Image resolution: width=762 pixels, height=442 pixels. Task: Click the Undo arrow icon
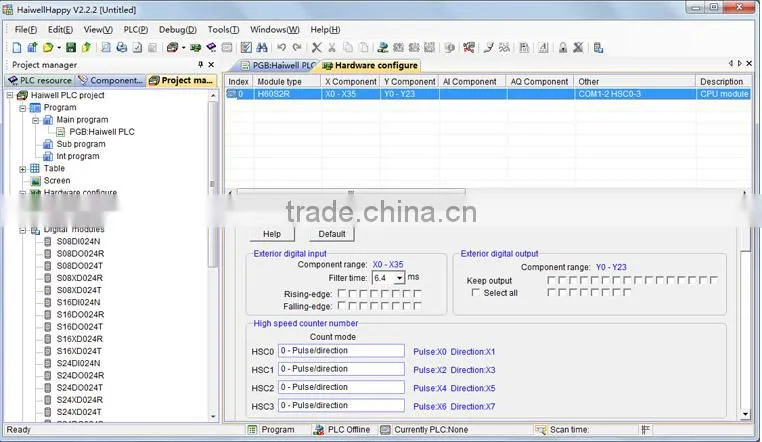[281, 48]
